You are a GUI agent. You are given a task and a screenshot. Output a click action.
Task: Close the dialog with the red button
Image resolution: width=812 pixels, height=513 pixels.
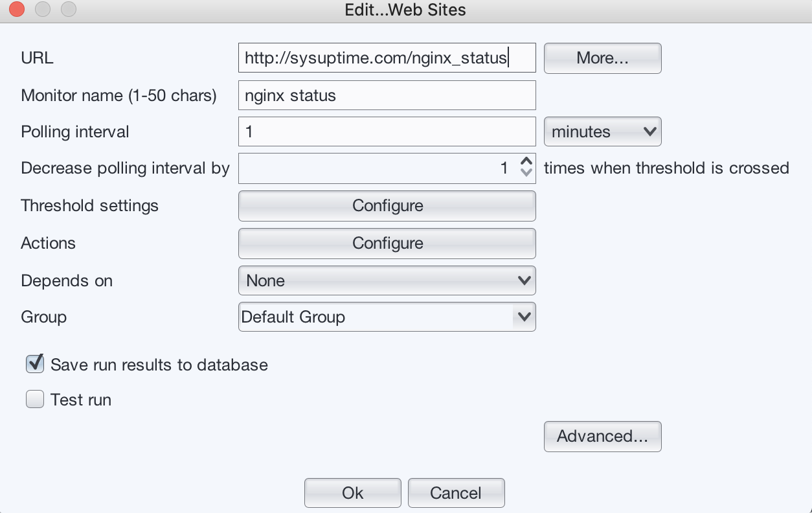[x=17, y=10]
